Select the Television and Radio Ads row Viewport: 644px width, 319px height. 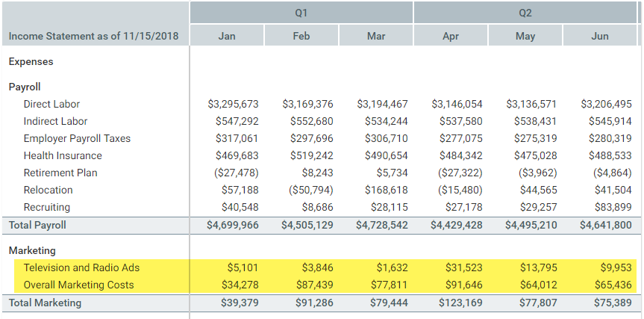[81, 267]
